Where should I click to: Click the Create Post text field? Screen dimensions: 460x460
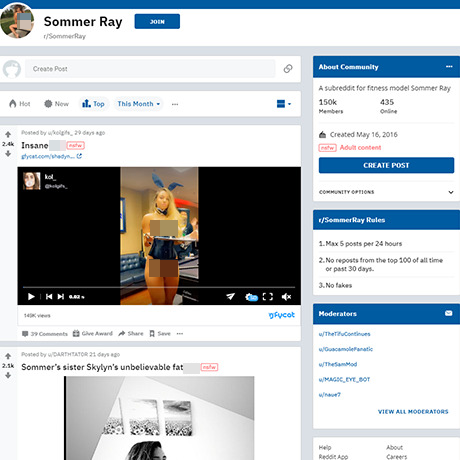pos(150,69)
